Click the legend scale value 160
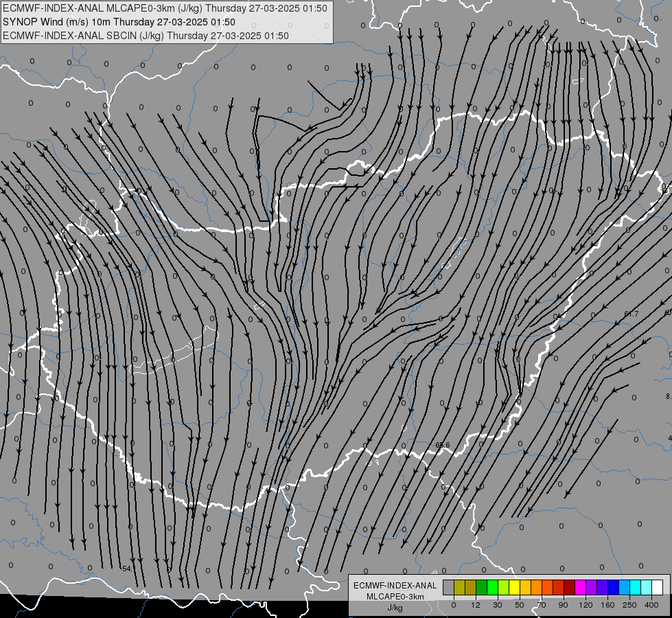 [x=607, y=605]
